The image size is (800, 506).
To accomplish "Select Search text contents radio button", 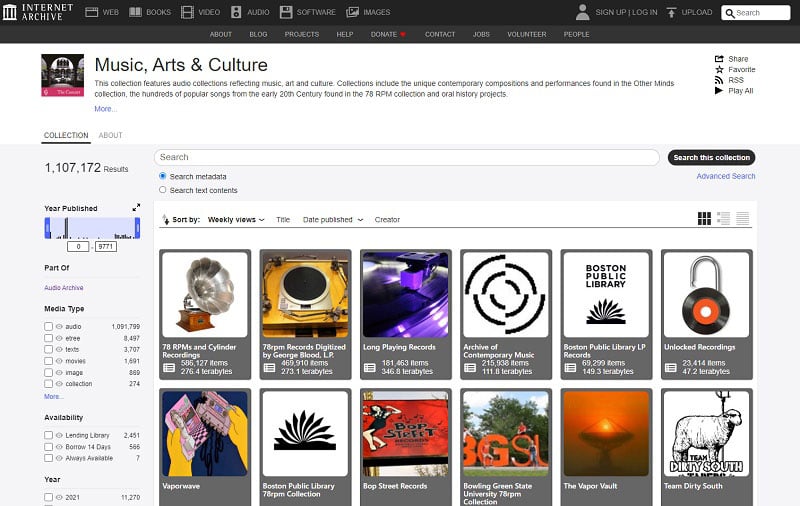I will (x=163, y=190).
